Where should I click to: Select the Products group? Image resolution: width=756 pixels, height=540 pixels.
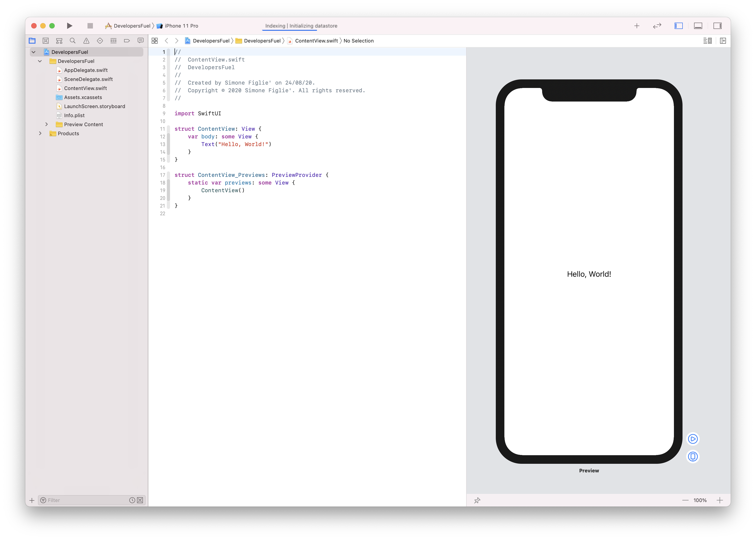68,133
